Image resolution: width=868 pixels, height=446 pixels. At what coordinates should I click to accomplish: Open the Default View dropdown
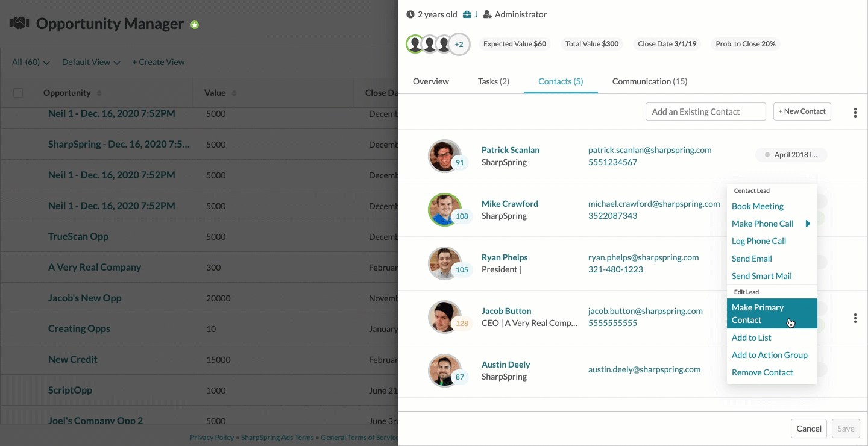pyautogui.click(x=91, y=62)
